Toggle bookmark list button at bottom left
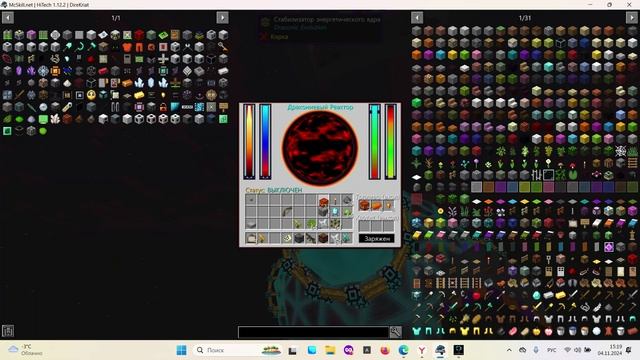Image resolution: width=640 pixels, height=360 pixels. point(8,331)
